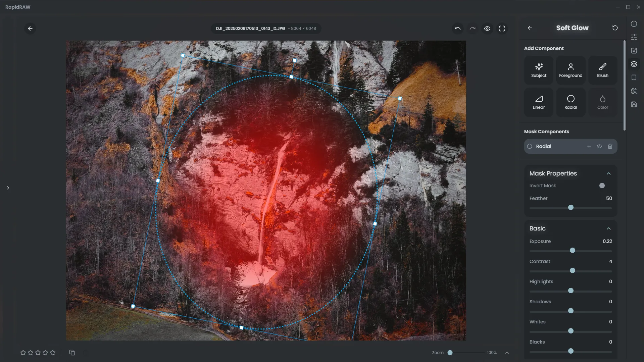Open the Adjustments sliders panel tab
Image resolution: width=644 pixels, height=362 pixels.
tap(634, 37)
